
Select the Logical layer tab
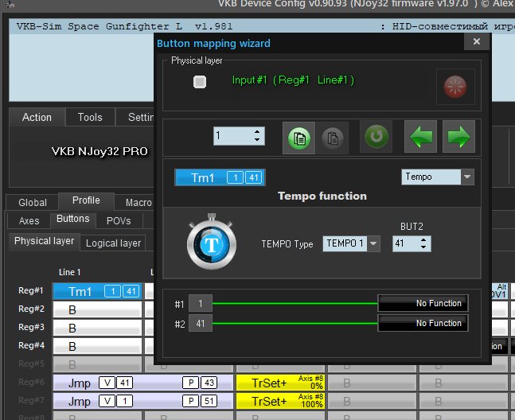click(x=113, y=243)
